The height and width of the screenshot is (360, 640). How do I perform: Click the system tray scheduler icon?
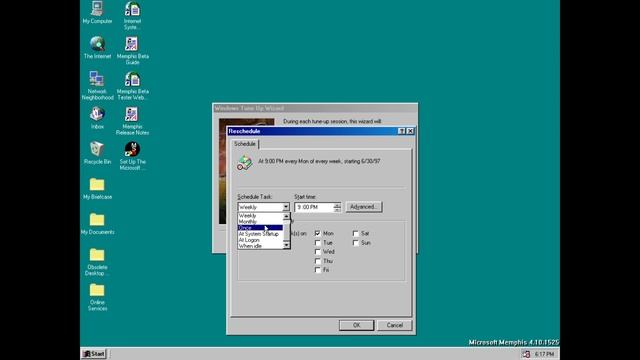click(x=526, y=354)
